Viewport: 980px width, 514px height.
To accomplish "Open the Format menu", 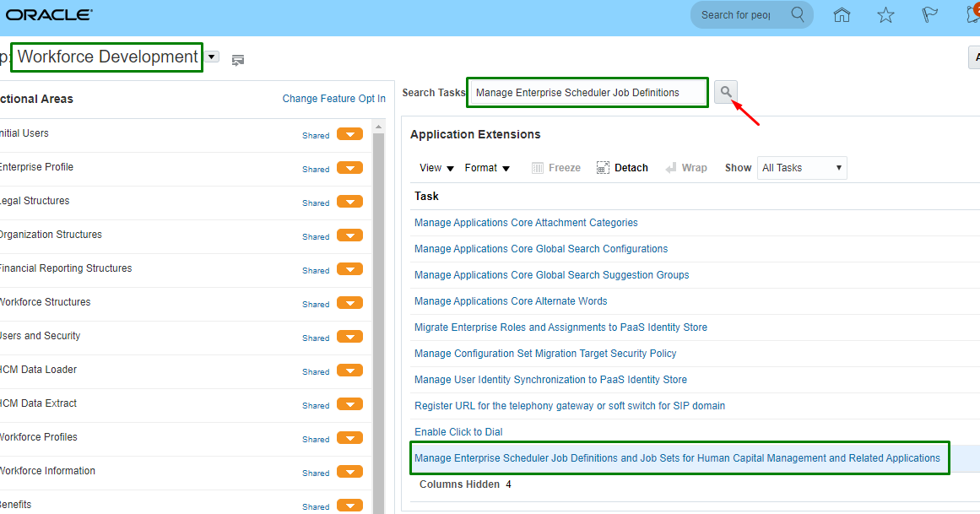I will point(487,167).
